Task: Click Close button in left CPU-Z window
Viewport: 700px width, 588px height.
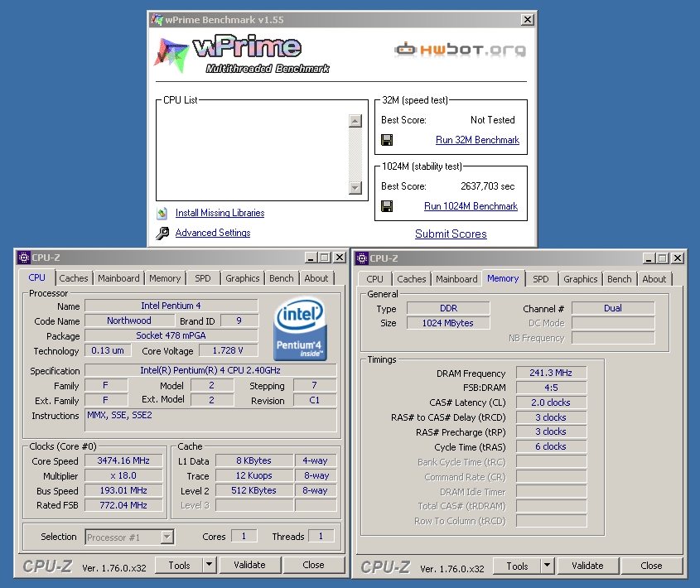Action: (x=313, y=565)
